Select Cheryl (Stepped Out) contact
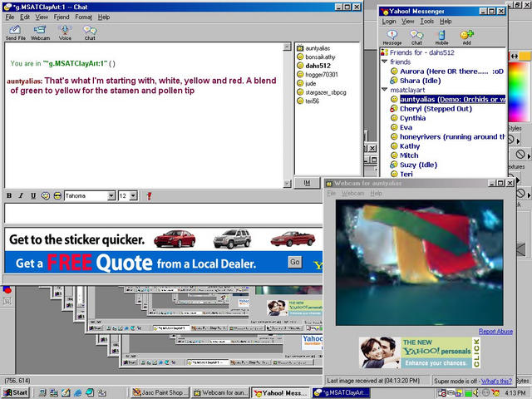Viewport: 532px width, 399px height. [436, 109]
